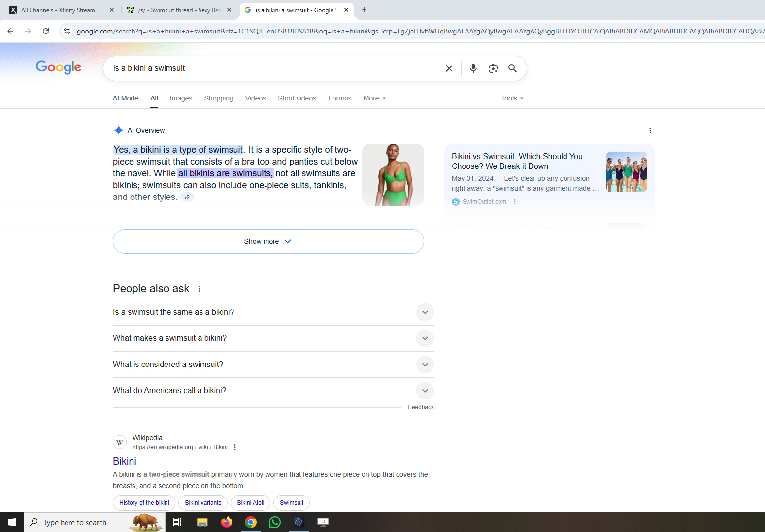Open a new browser tab with plus
765x532 pixels.
tap(364, 10)
